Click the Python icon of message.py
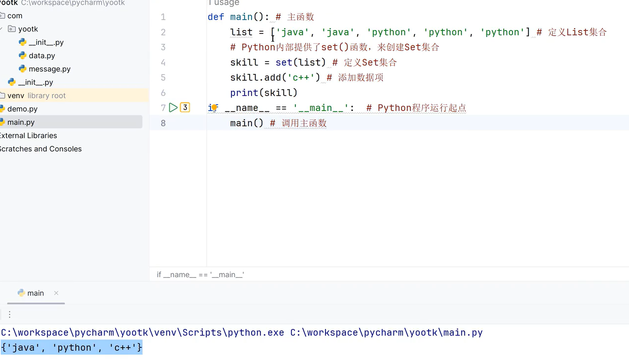This screenshot has width=629, height=364. click(x=23, y=69)
